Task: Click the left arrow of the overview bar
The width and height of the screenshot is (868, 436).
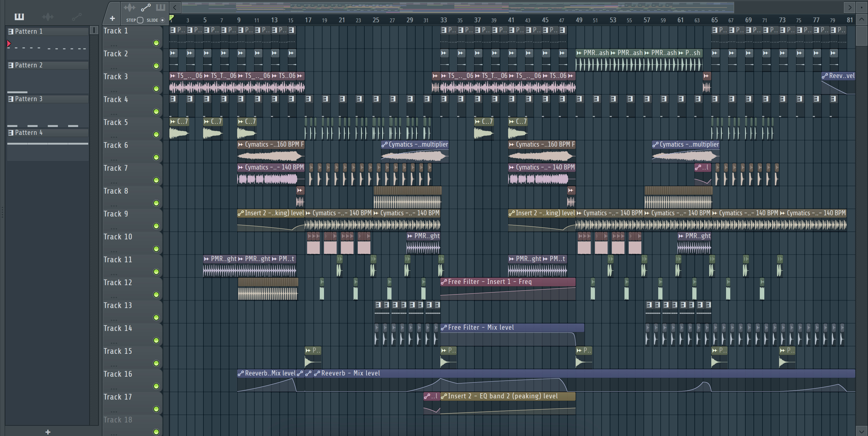Action: coord(175,7)
